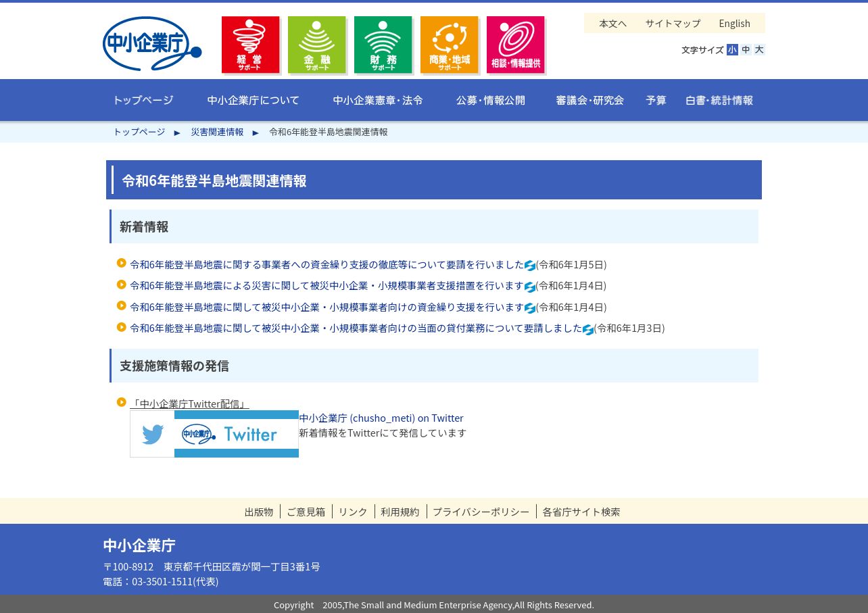Click the 新着情報 section heading
Viewport: 868px width, 613px height.
click(x=144, y=226)
